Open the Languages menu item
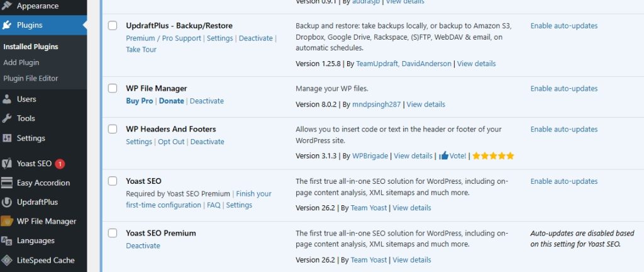 [35, 241]
